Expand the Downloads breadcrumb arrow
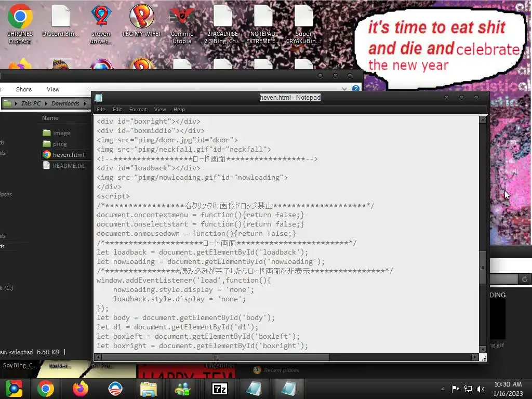 [85, 103]
